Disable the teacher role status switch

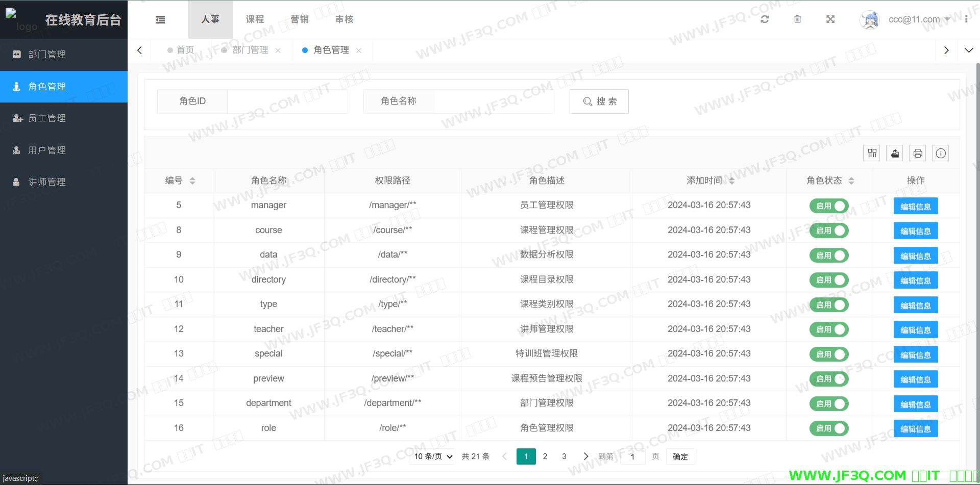[x=828, y=329]
